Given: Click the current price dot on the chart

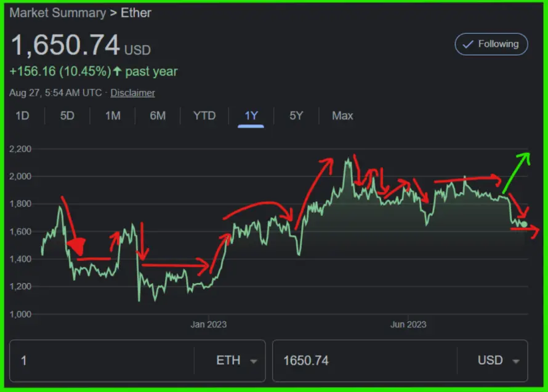Looking at the screenshot, I should point(524,224).
